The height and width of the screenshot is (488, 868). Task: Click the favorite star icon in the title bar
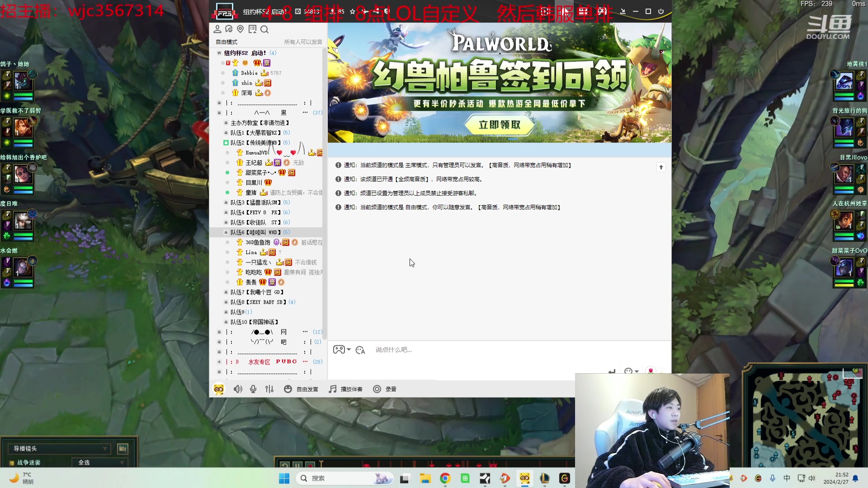pos(353,11)
